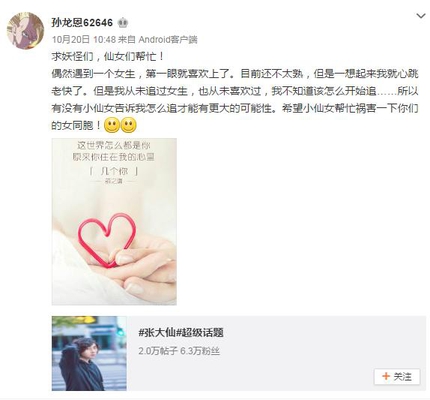Open the post options chevron menu
The image size is (430, 400).
pyautogui.click(x=421, y=16)
